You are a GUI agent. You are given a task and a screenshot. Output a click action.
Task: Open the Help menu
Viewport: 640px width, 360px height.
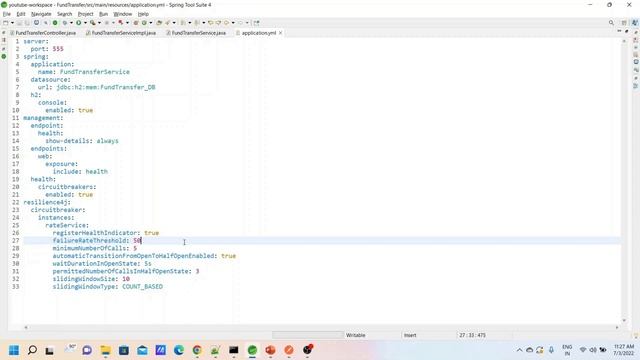(143, 14)
